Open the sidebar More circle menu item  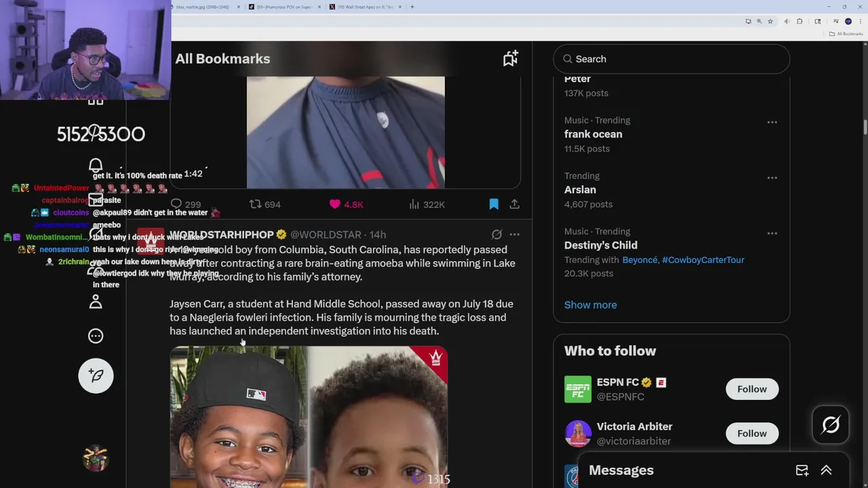[96, 335]
